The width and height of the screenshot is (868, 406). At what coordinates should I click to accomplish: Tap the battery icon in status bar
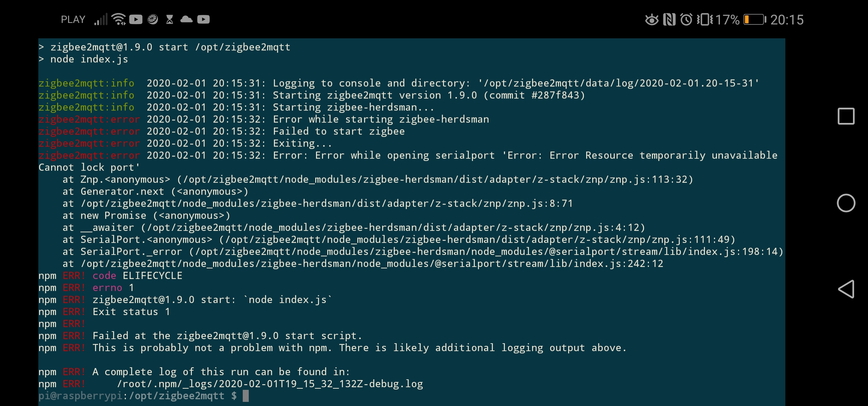(x=755, y=20)
